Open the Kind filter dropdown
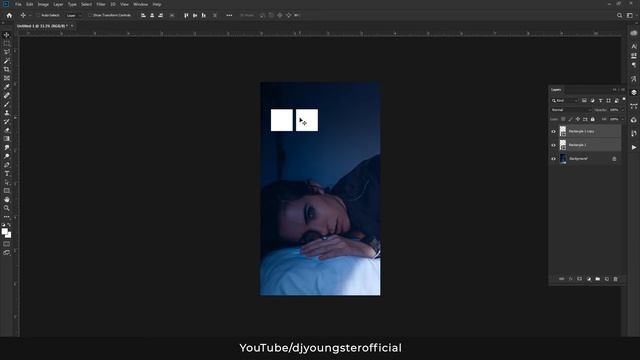 [x=565, y=100]
